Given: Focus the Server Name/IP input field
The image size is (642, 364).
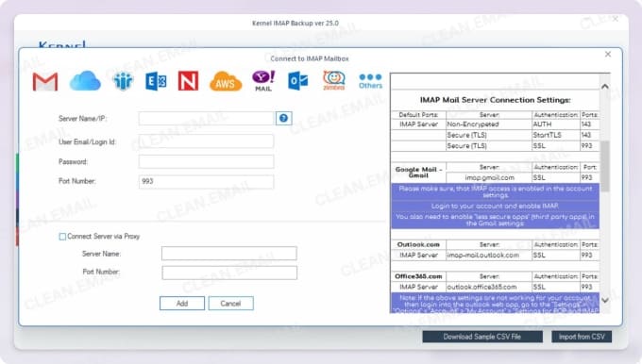Looking at the screenshot, I should (206, 118).
